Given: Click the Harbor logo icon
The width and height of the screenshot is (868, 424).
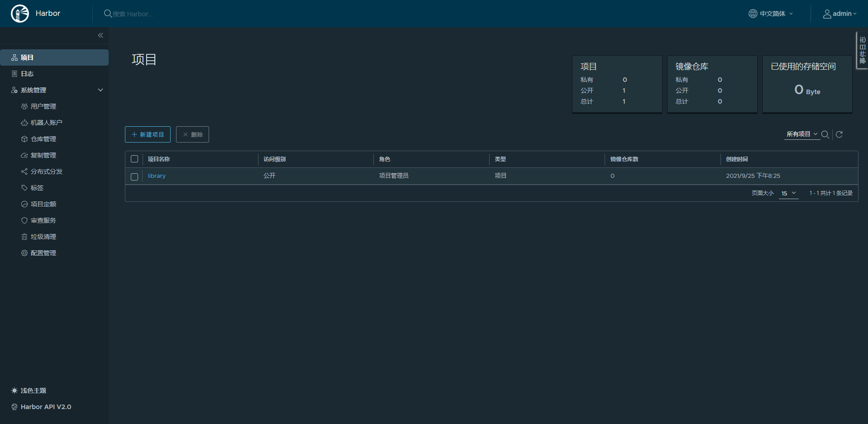Looking at the screenshot, I should [20, 14].
